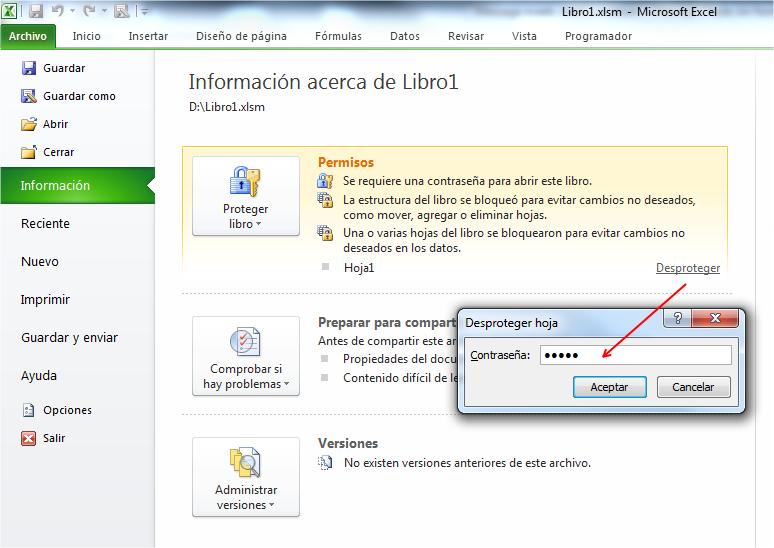Click the Opciones icon in sidebar

[x=29, y=410]
